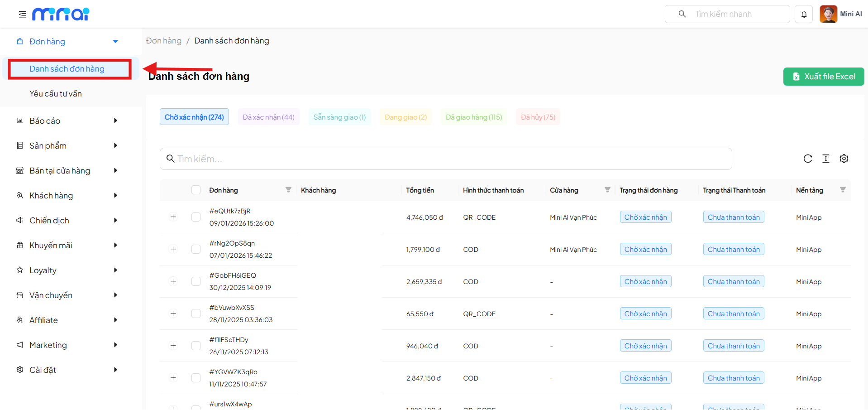Open Yêu cầu tư vấn sidebar link
This screenshot has height=410, width=868.
coord(56,94)
